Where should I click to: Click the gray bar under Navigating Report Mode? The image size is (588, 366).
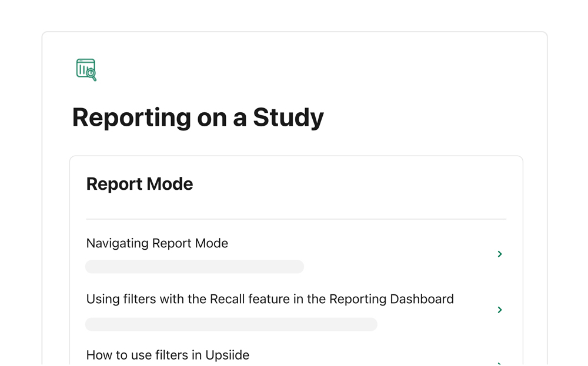click(194, 267)
